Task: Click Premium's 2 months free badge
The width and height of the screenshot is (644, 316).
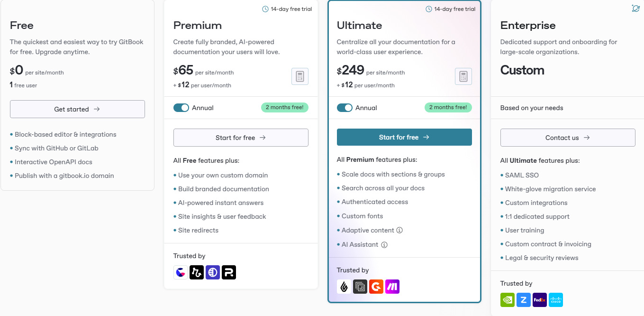Action: (285, 107)
